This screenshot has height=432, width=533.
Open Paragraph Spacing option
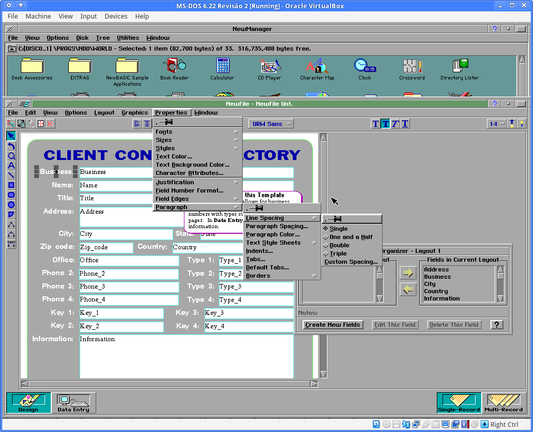(282, 226)
